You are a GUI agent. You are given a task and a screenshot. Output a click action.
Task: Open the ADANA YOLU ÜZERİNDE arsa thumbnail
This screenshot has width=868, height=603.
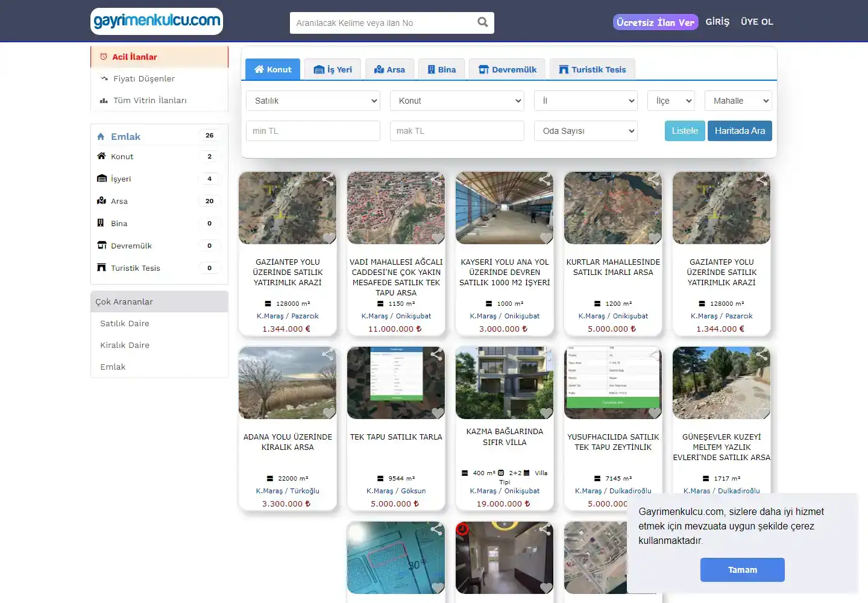(x=288, y=383)
